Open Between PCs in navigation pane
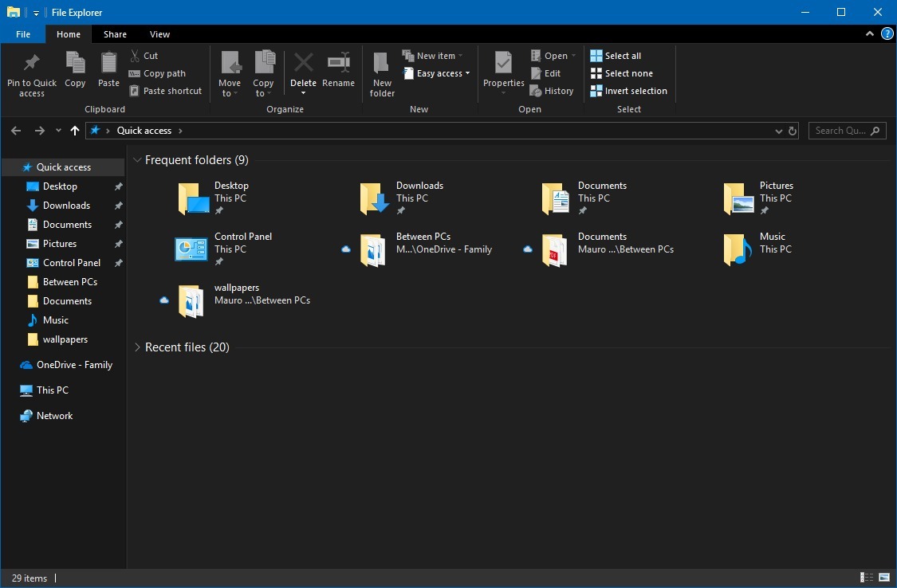 [x=70, y=282]
